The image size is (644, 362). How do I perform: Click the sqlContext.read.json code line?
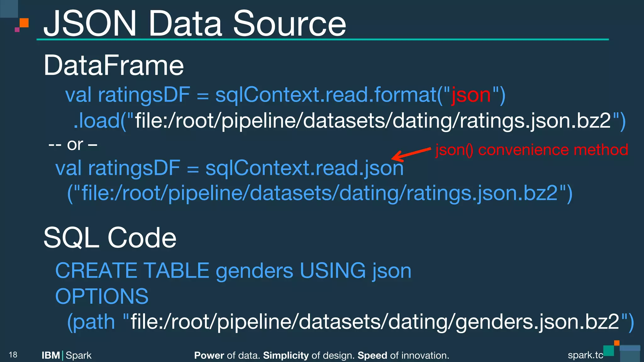[x=229, y=168]
